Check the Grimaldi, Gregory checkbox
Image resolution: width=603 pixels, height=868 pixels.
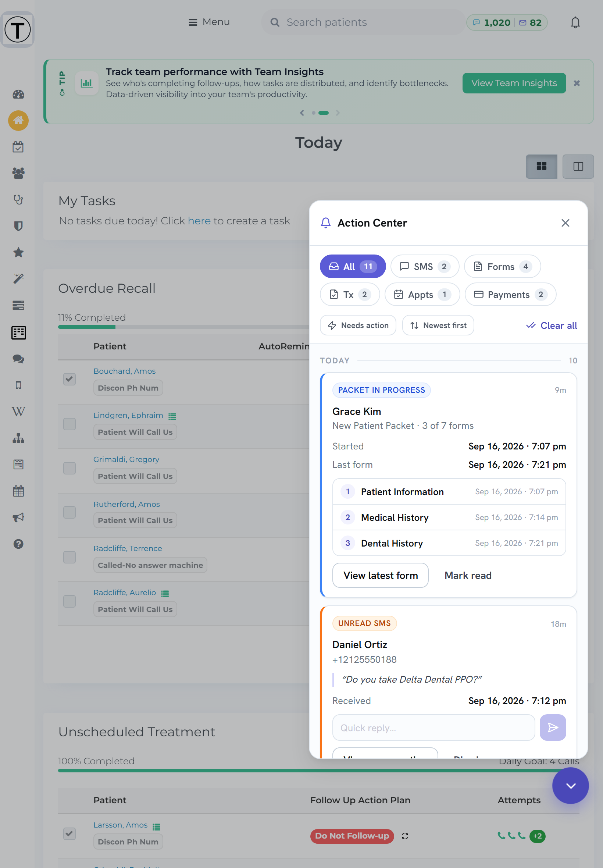pos(69,468)
